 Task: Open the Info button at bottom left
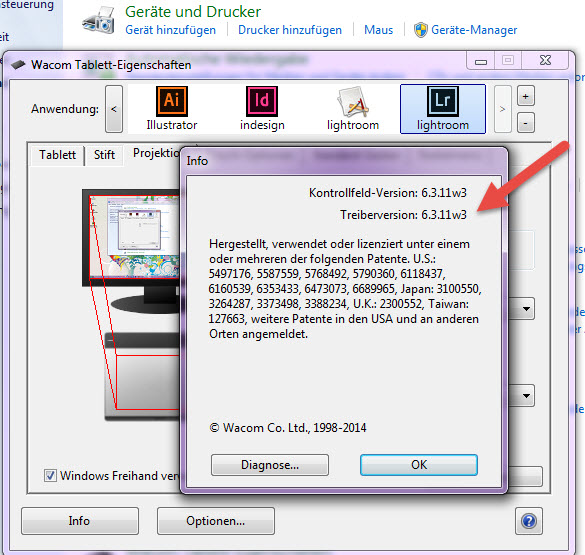80,521
